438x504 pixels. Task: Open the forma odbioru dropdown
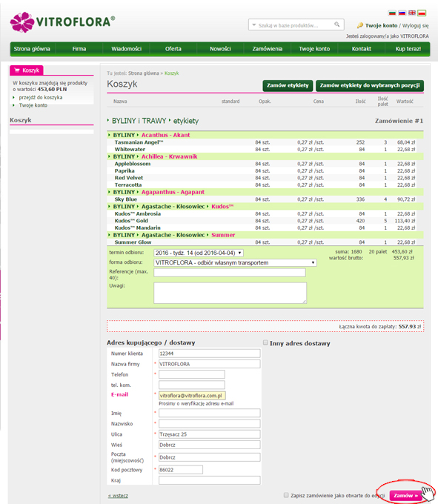[x=235, y=263]
